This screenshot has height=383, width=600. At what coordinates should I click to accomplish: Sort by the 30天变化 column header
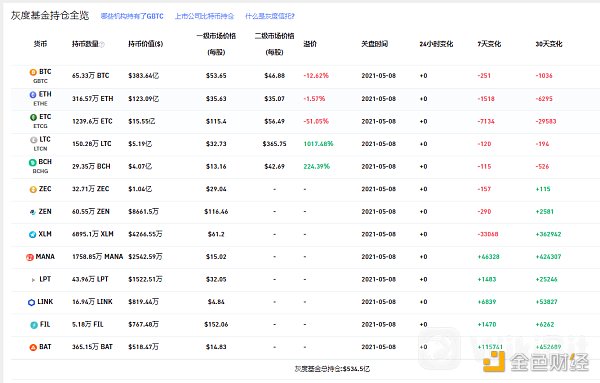pos(549,44)
